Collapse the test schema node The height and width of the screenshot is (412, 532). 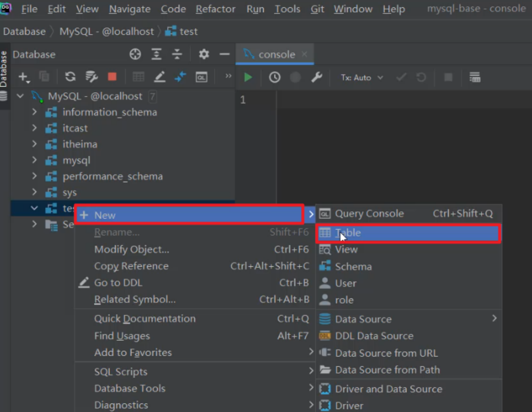tap(34, 208)
